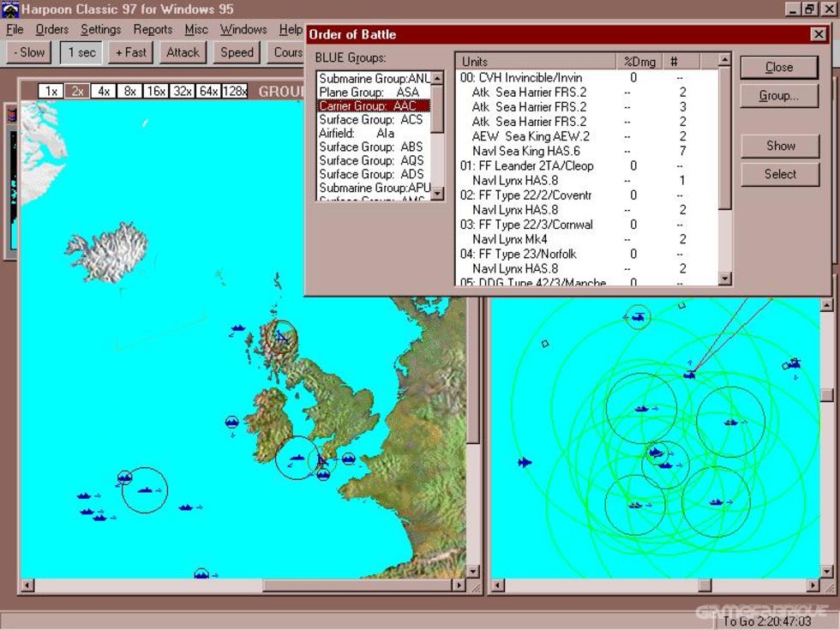Click the Close button in Order of Battle
This screenshot has height=630, width=840.
(779, 68)
